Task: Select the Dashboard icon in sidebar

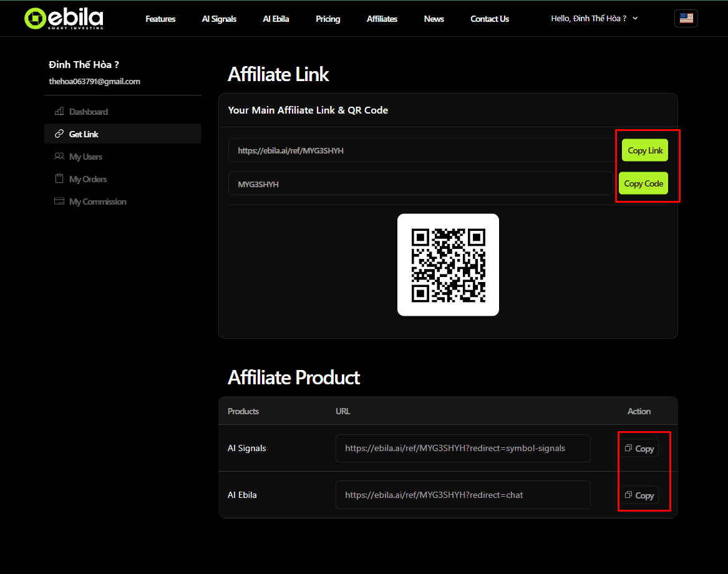Action: (58, 111)
